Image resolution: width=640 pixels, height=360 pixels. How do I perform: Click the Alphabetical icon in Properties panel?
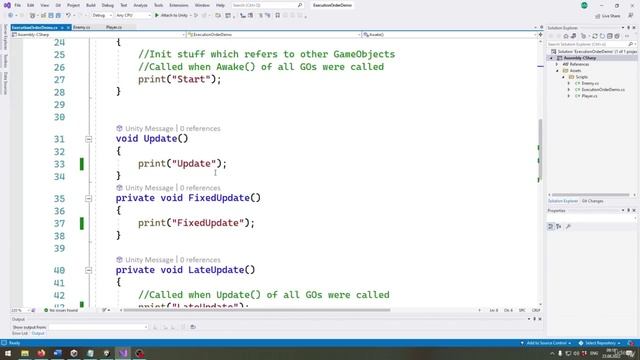coord(559,227)
